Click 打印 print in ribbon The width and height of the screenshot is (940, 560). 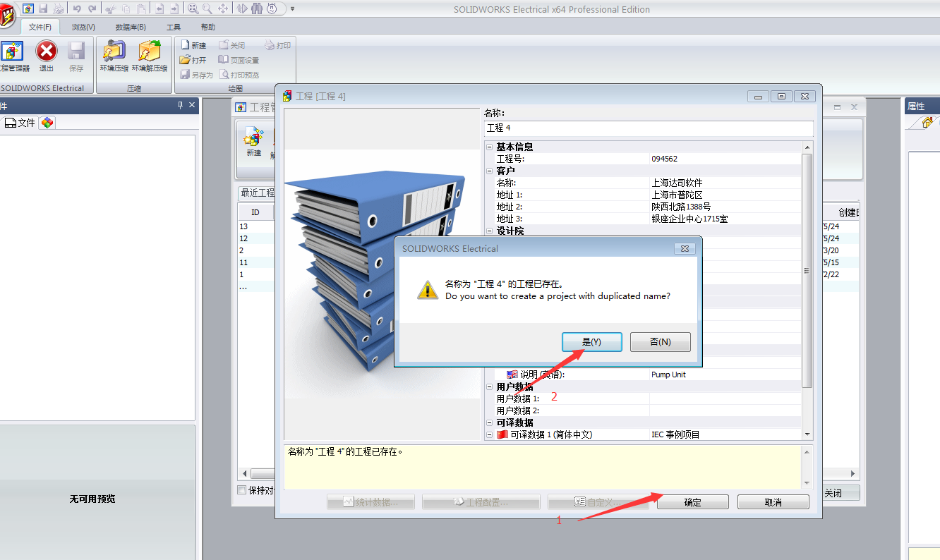pos(277,45)
